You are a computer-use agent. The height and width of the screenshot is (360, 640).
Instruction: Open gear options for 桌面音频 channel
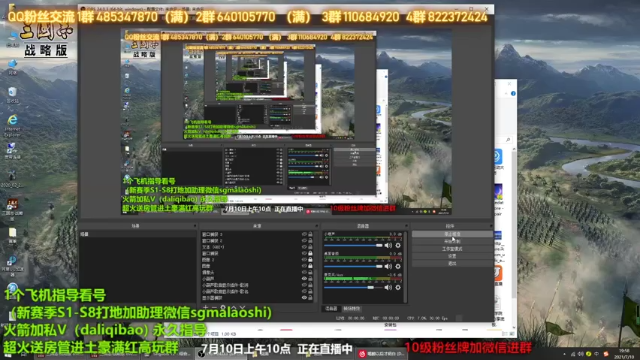click(398, 267)
